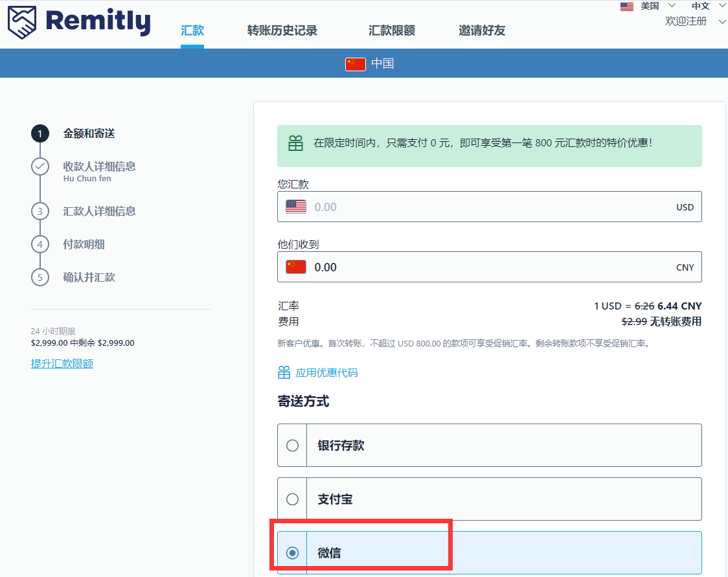The width and height of the screenshot is (728, 577).
Task: Click the 确认并汇款 step label
Action: point(89,277)
